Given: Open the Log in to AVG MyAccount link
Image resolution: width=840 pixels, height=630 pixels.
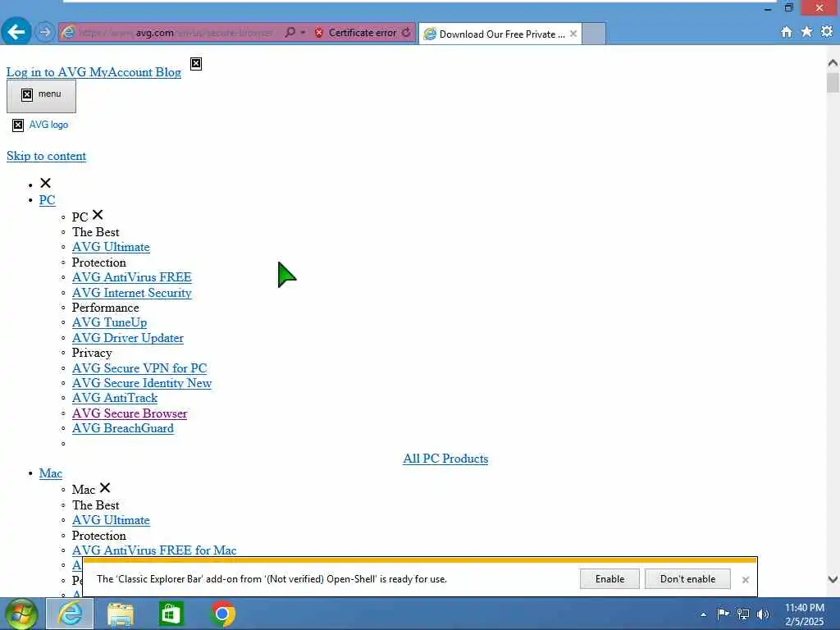Looking at the screenshot, I should tap(80, 72).
